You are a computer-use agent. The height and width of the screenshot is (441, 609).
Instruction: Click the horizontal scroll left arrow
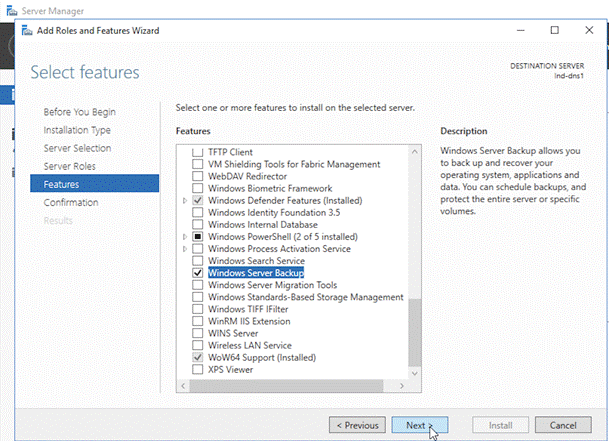coord(183,385)
